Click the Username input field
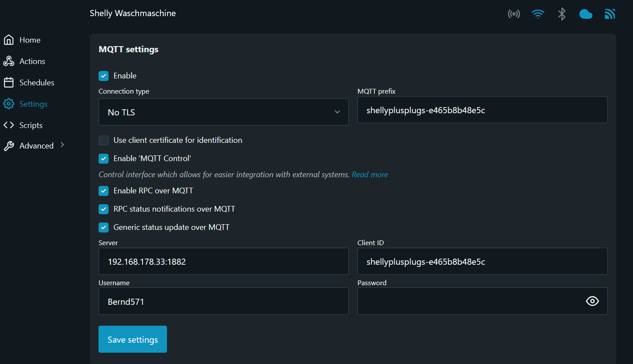Viewport: 633px width, 364px height. point(224,301)
